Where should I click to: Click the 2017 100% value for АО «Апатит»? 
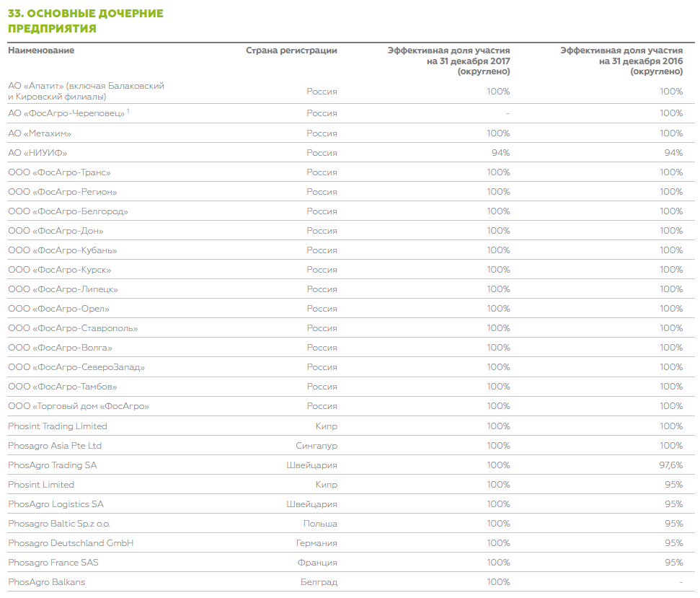[498, 92]
